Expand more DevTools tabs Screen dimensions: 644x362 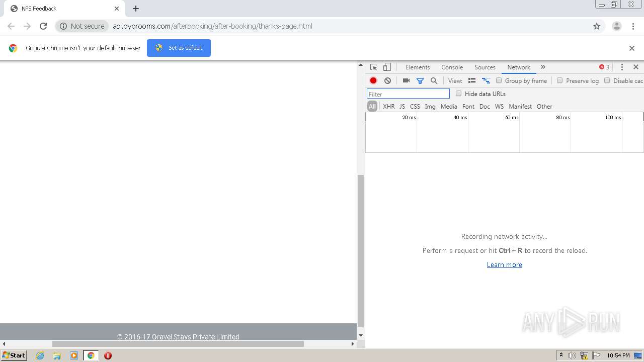point(543,67)
